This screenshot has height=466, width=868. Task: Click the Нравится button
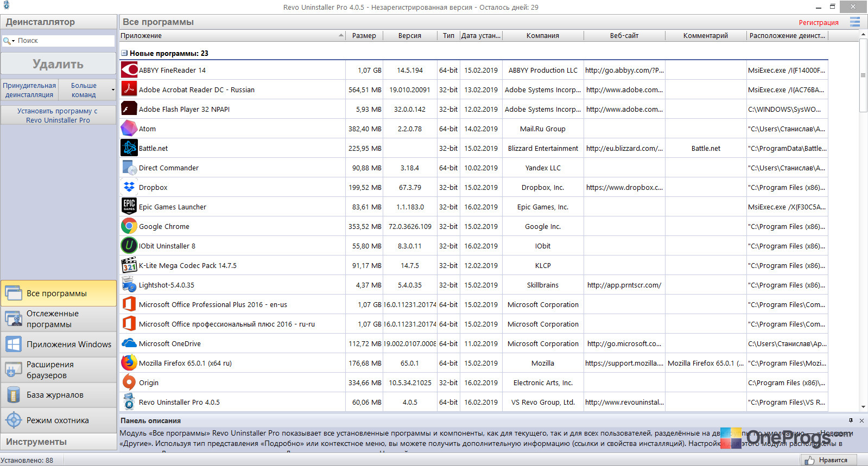point(828,460)
